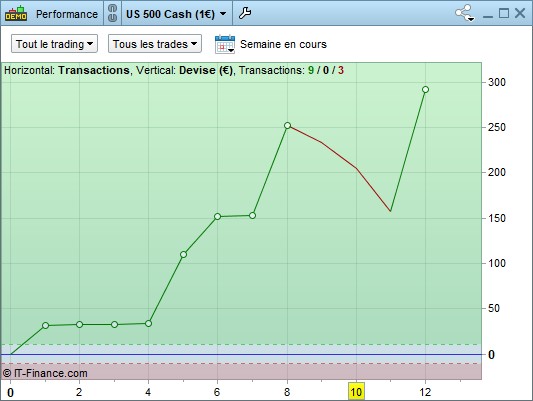
Task: Click the 200 label on vertical axis
Action: click(497, 172)
